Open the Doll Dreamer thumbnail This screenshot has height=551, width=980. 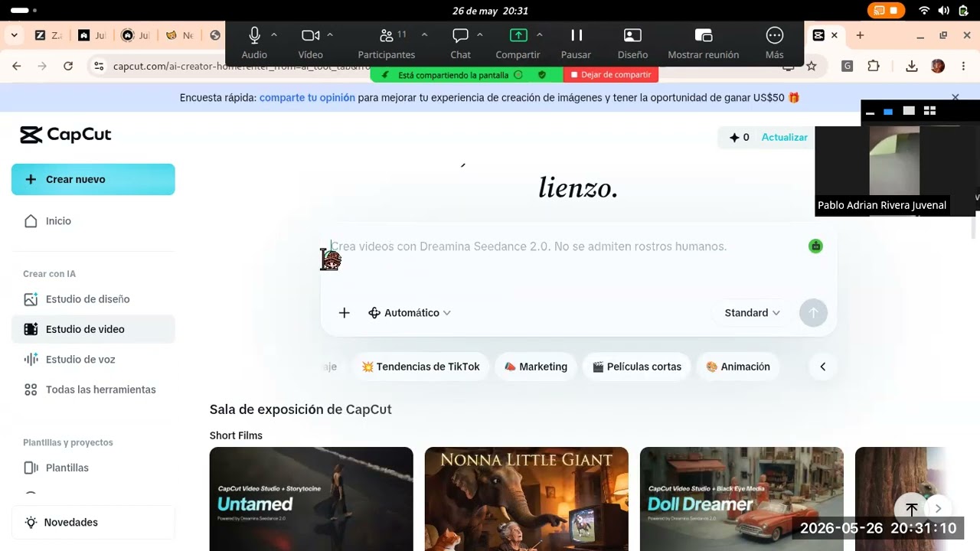tap(742, 499)
